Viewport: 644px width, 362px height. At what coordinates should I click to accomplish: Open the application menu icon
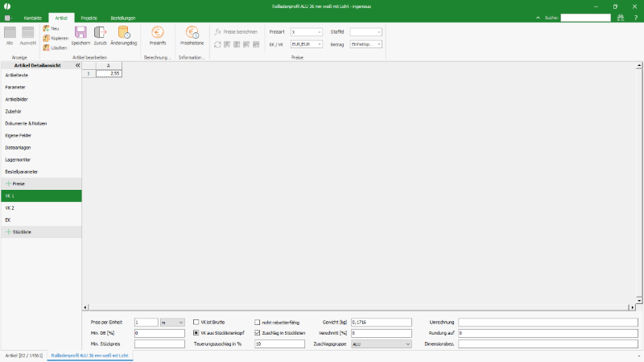click(8, 18)
